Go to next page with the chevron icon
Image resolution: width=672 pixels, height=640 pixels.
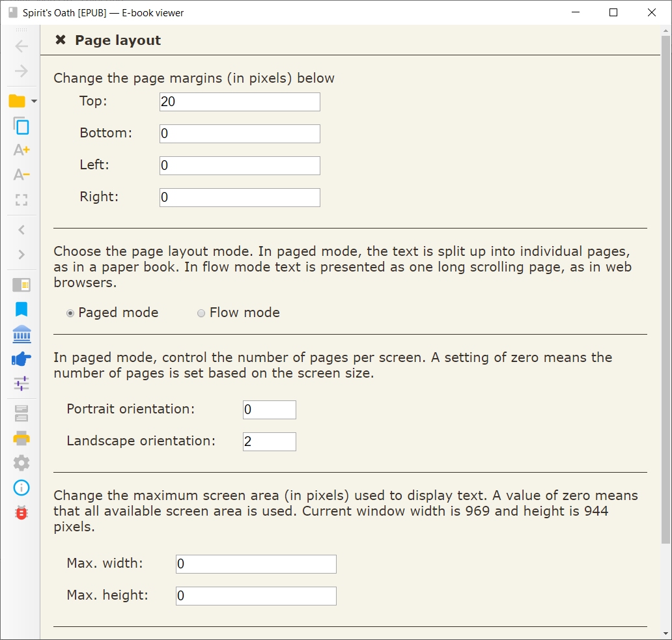click(x=21, y=255)
